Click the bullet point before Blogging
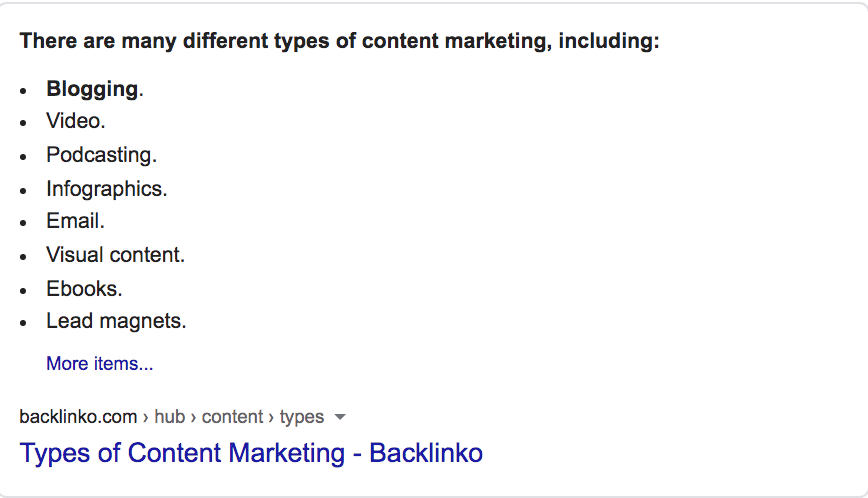This screenshot has width=868, height=498. [23, 91]
